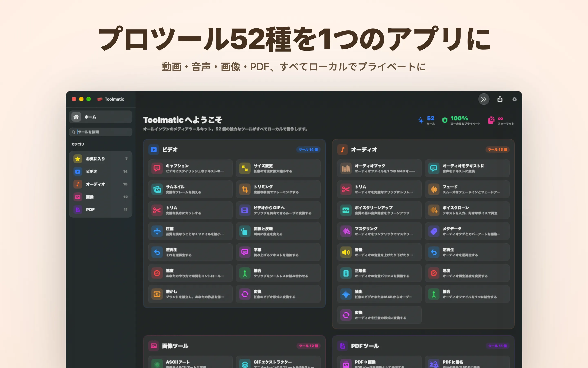Open the 抽出 audio extract tool
This screenshot has height=368, width=588.
pyautogui.click(x=379, y=294)
